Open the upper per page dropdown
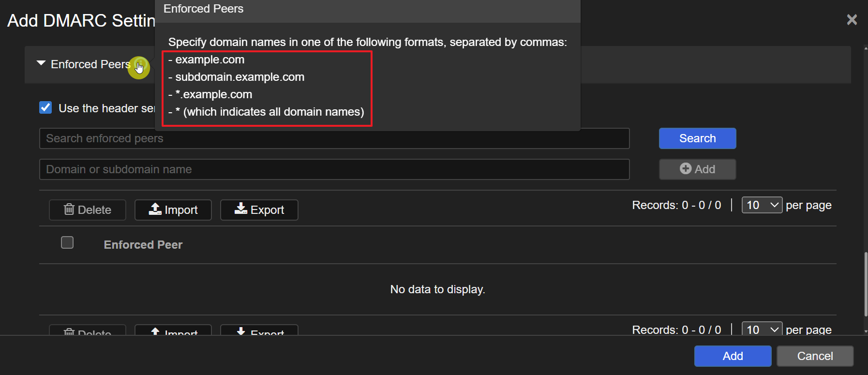868x375 pixels. click(762, 205)
